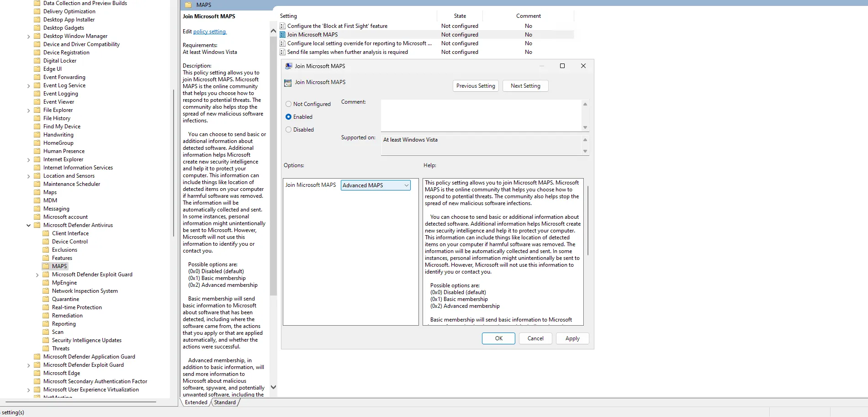Open the 'policy setting' edit link

(209, 32)
